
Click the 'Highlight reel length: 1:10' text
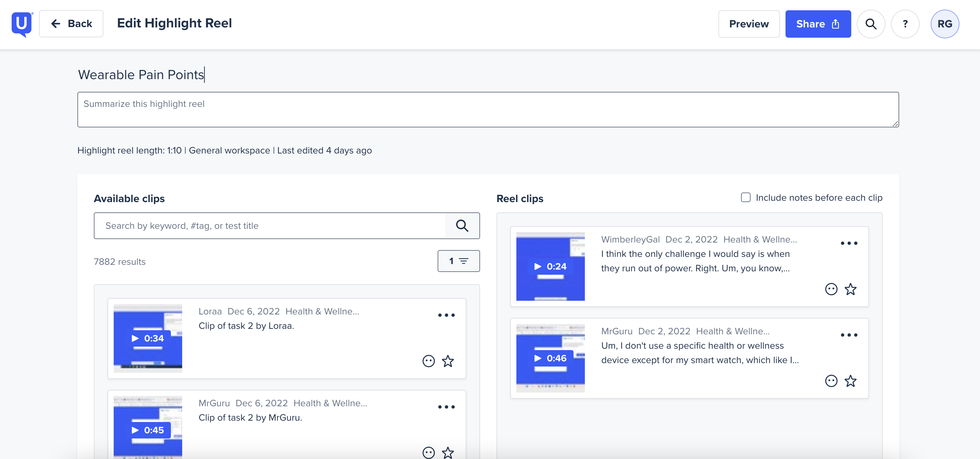[129, 150]
